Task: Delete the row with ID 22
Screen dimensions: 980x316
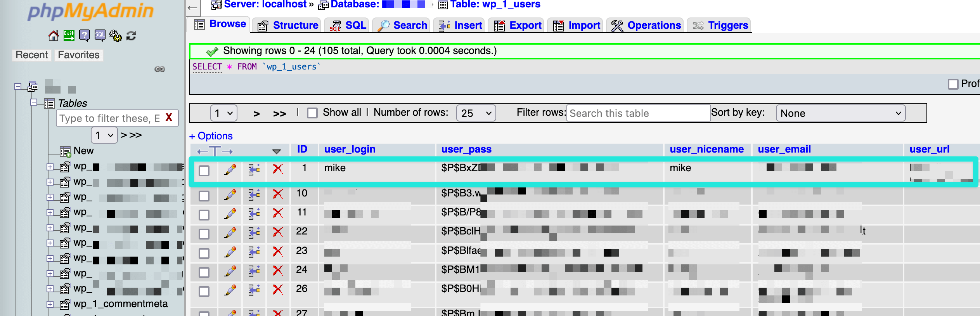Action: coord(277,232)
